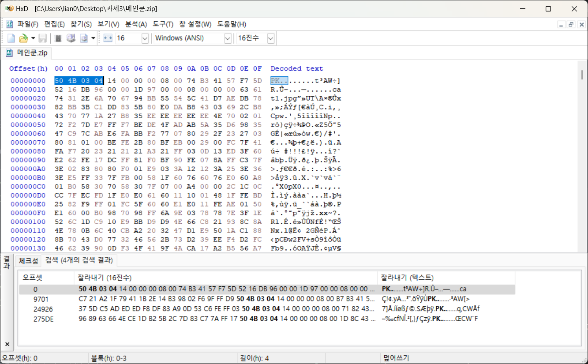Create a new file with the New icon
This screenshot has width=588, height=364.
11,38
